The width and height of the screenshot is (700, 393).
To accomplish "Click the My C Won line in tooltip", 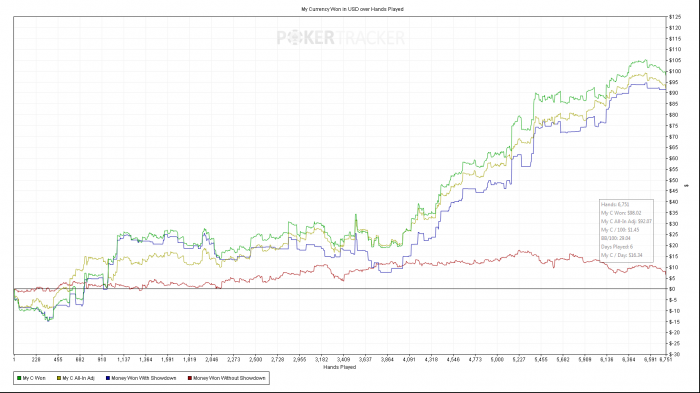I will point(621,213).
